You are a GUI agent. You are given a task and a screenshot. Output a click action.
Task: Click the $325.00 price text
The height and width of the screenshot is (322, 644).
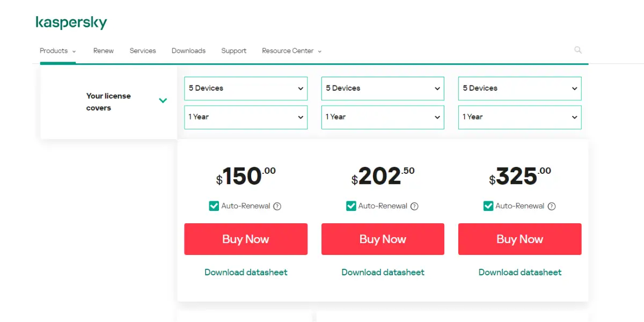coord(520,176)
